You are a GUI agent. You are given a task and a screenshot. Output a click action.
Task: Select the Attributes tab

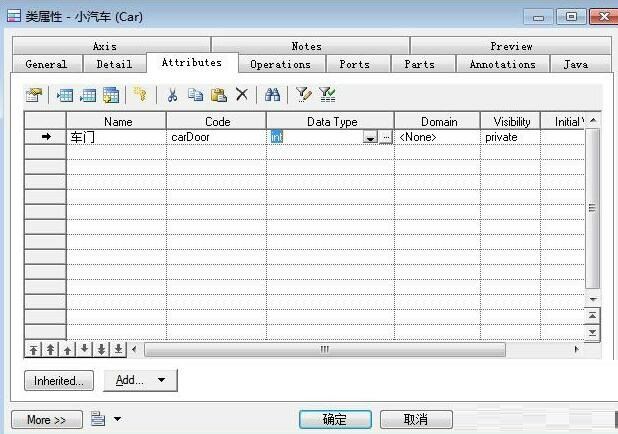click(x=192, y=62)
